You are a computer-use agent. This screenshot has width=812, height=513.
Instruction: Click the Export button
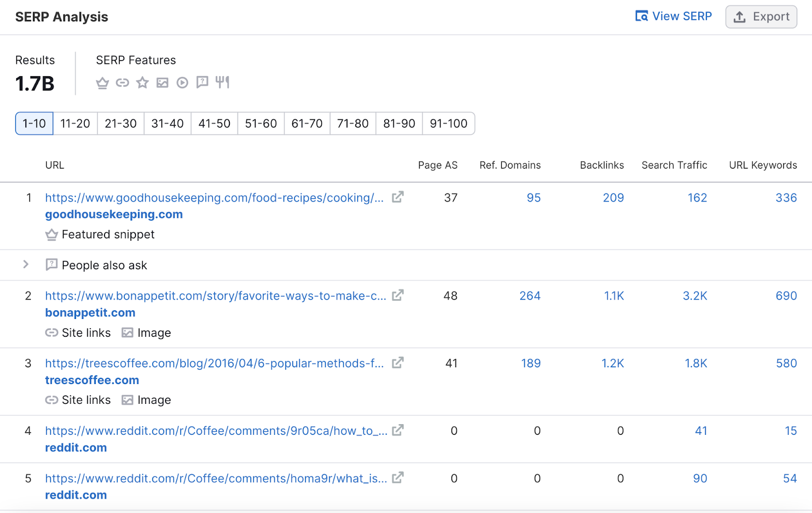[761, 17]
